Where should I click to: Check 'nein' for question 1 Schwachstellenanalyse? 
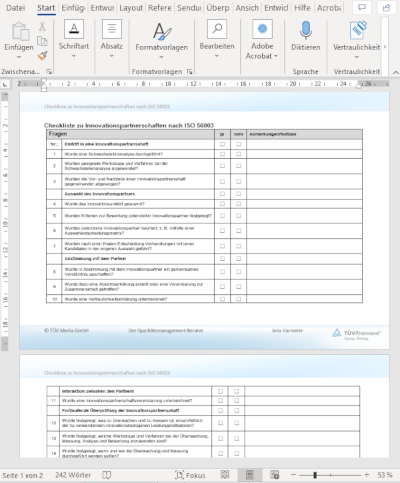(x=238, y=154)
